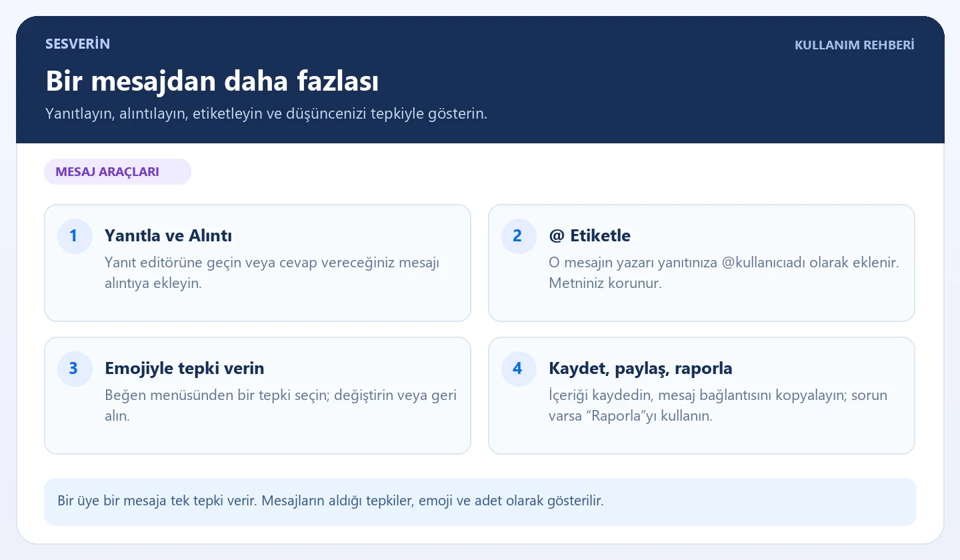Image resolution: width=960 pixels, height=560 pixels.
Task: Select the heading 'Bir mesajdan daha fazlası'
Action: click(212, 81)
